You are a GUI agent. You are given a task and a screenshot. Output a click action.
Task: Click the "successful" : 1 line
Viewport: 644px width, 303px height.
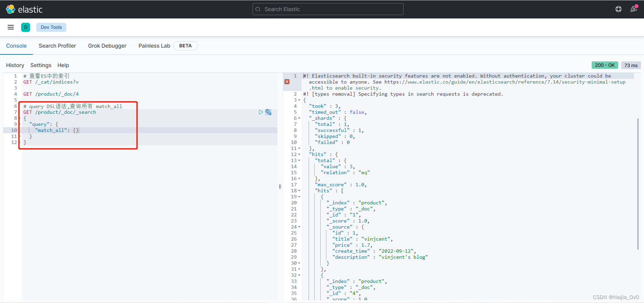pos(339,130)
